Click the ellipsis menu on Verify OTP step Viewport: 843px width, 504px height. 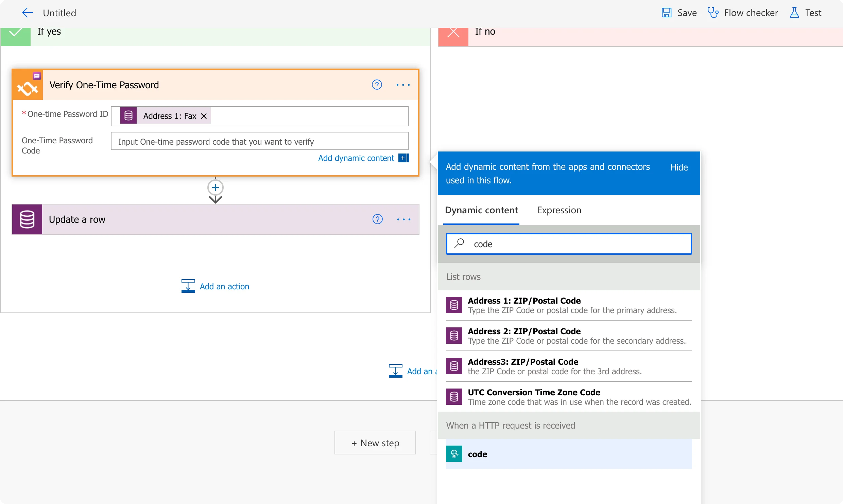point(403,85)
